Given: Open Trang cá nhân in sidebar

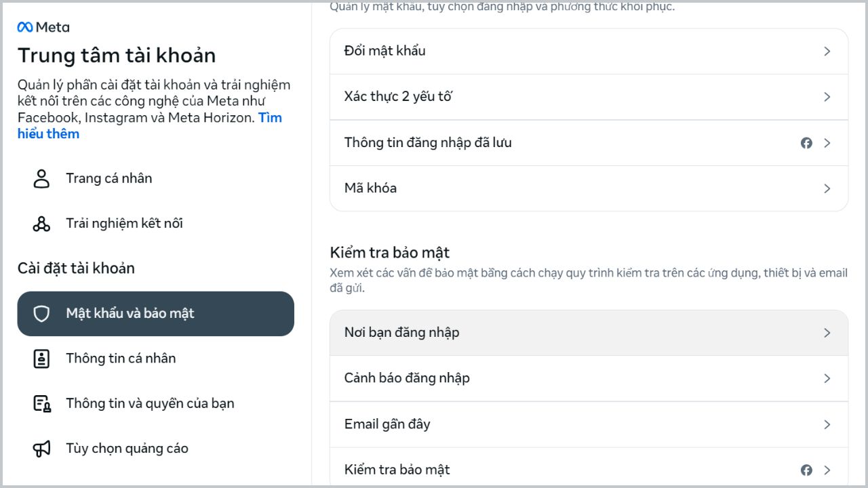Looking at the screenshot, I should [156, 179].
